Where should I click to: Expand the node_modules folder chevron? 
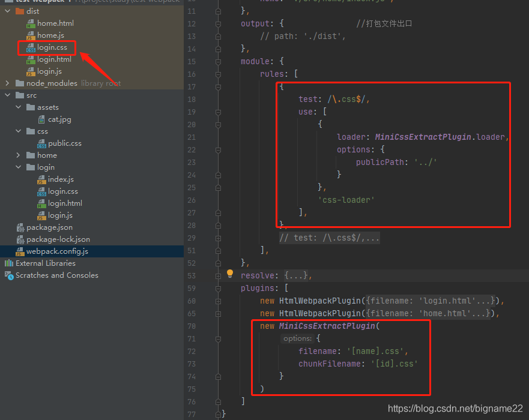(x=7, y=83)
